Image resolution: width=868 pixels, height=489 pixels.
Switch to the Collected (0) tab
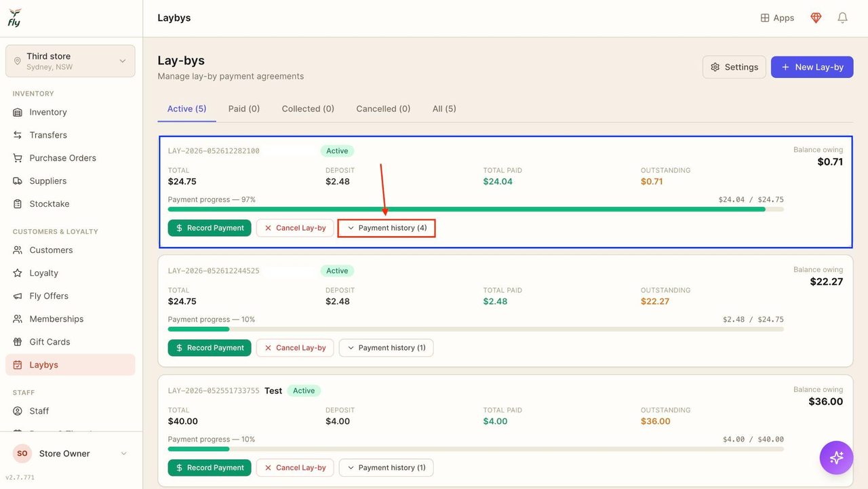(308, 109)
